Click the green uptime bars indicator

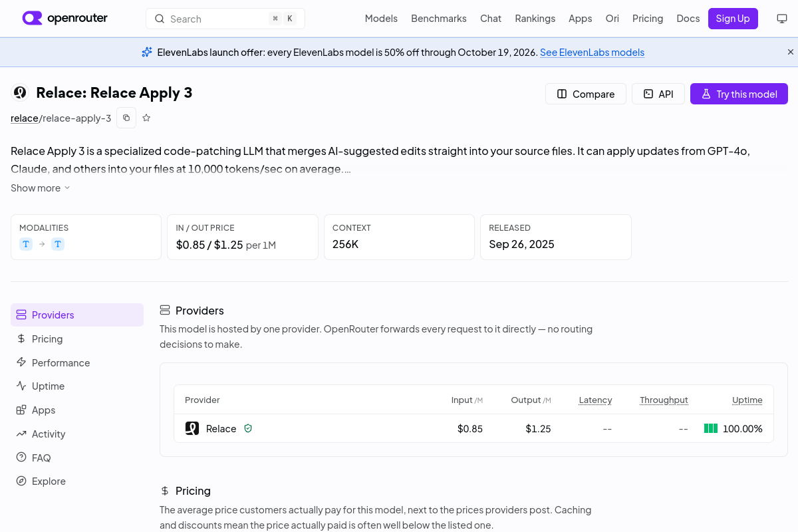[x=711, y=428]
